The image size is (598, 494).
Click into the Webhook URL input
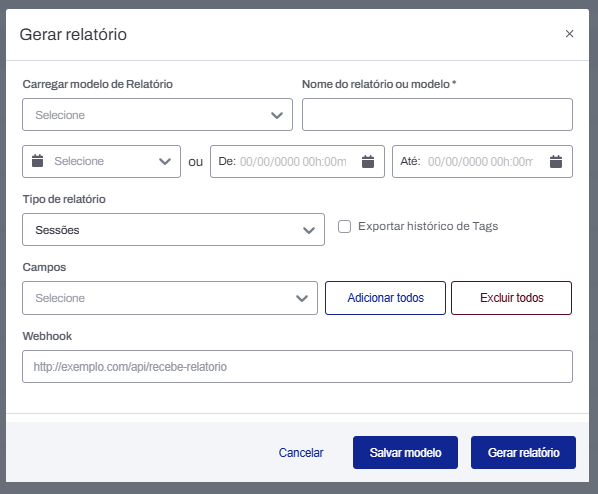pyautogui.click(x=297, y=367)
